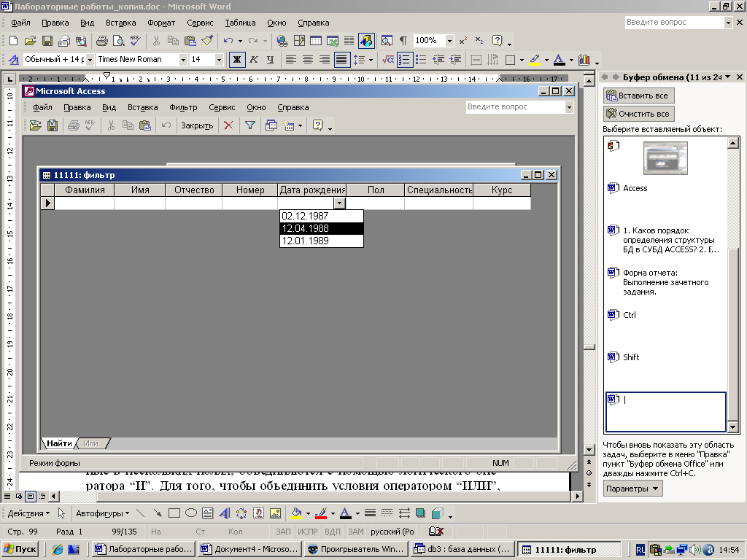Click the Columns icon in Word toolbar
This screenshot has width=747, height=560.
349,41
